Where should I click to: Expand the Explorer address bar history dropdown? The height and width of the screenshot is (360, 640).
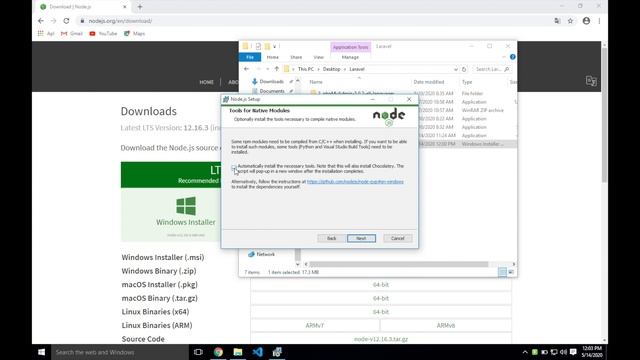pyautogui.click(x=456, y=69)
